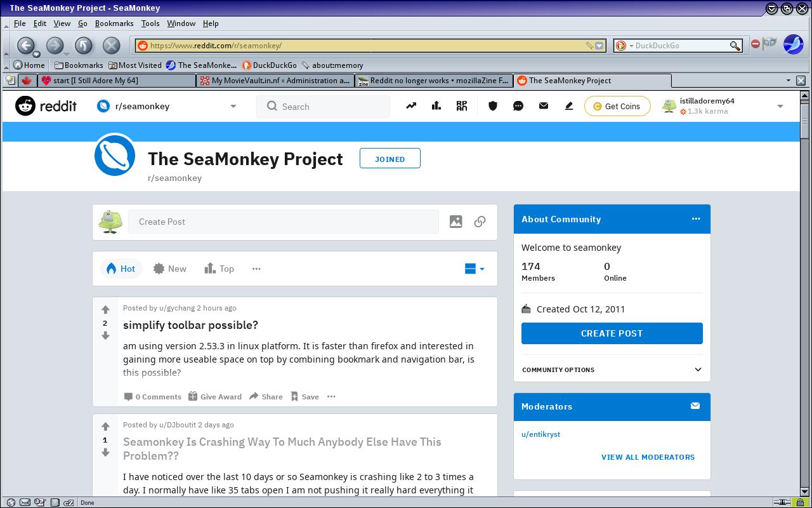Downvote the 'Seamonkey Is Crashing' post
Image resolution: width=812 pixels, height=508 pixels.
pos(105,453)
